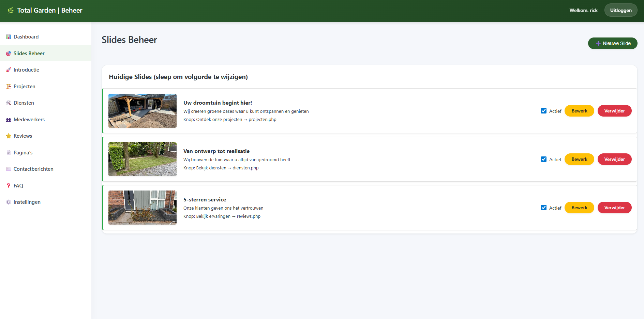Click the Introductie rocket icon

pyautogui.click(x=9, y=70)
